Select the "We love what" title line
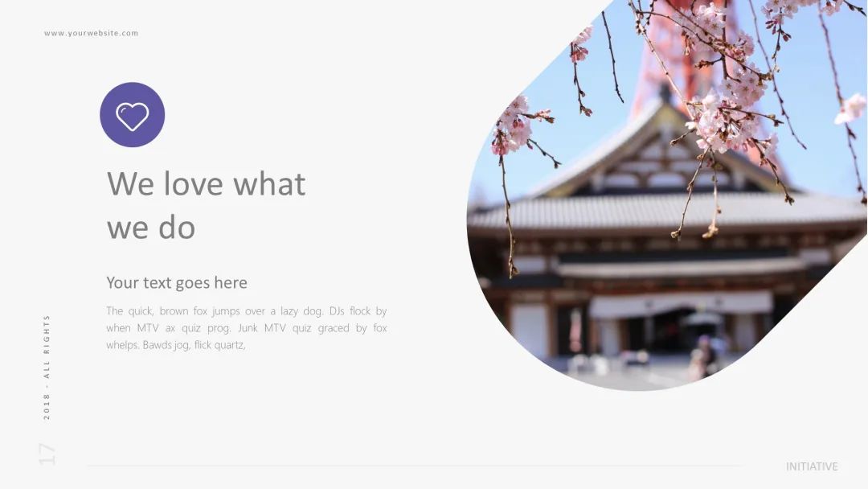 click(x=206, y=184)
